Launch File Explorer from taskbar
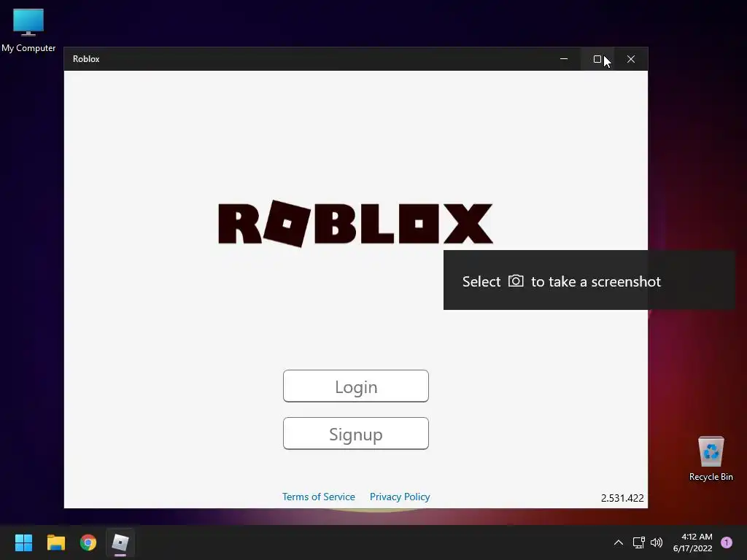 pyautogui.click(x=55, y=542)
